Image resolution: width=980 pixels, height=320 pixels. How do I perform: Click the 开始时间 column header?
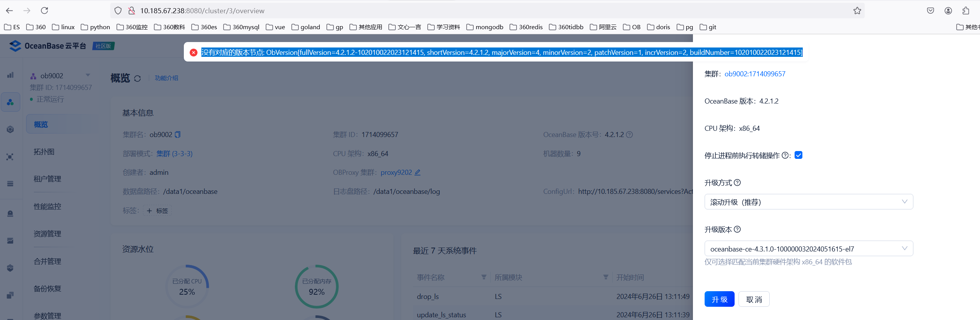(630, 277)
